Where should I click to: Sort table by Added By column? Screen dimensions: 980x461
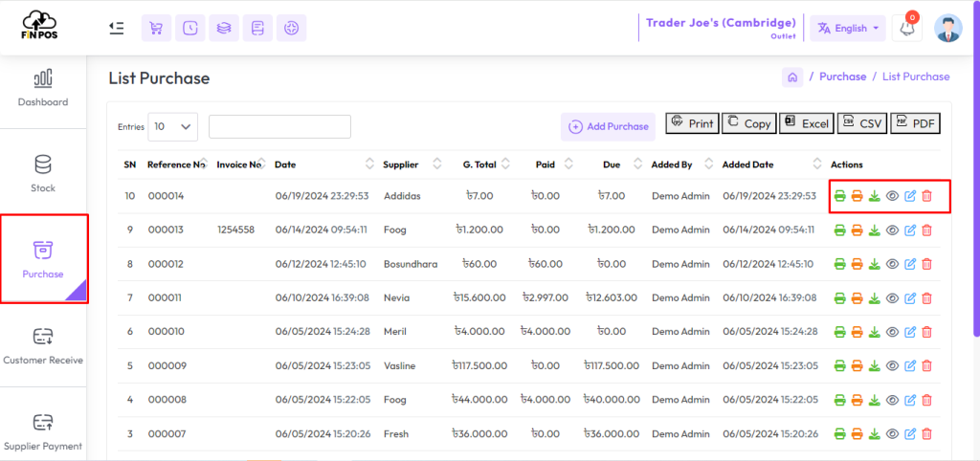click(708, 165)
